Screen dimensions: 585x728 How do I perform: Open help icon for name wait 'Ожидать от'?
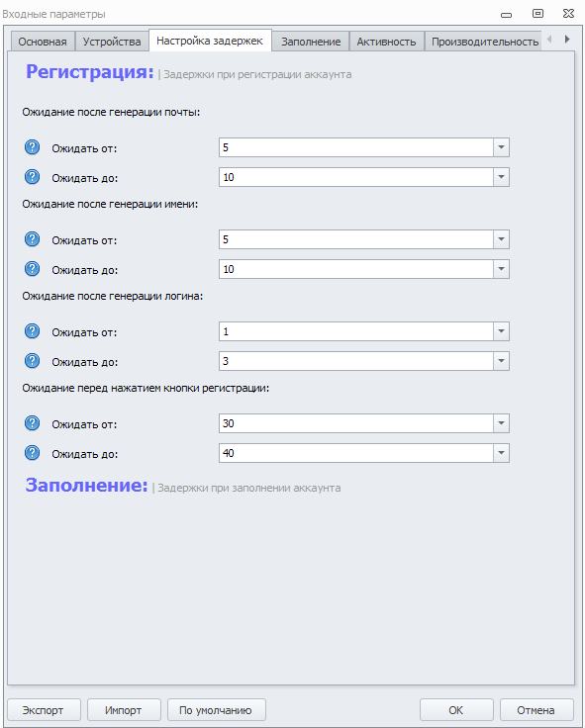pos(32,239)
